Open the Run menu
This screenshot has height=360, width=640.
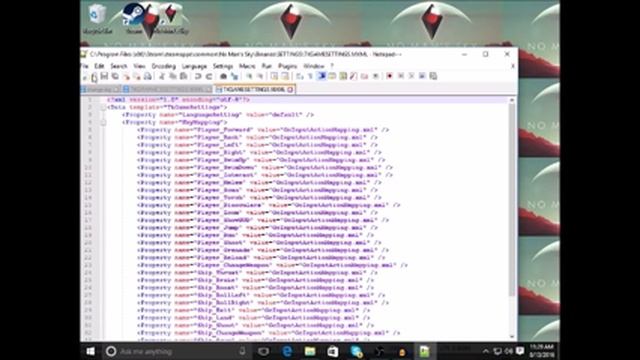tap(267, 66)
